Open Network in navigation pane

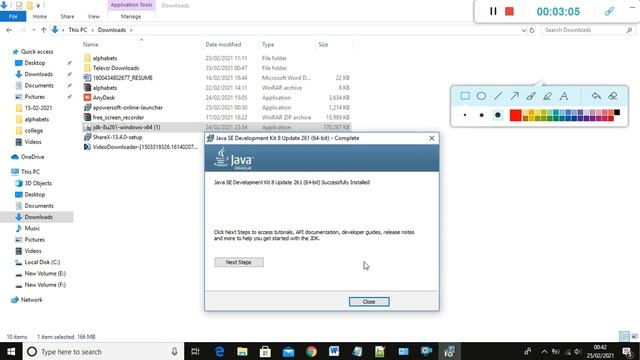pos(31,300)
